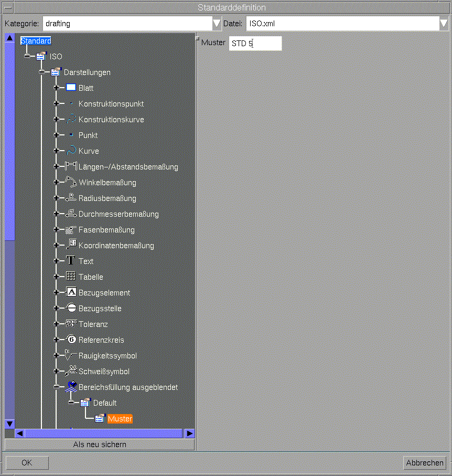Expand the Schweißsymbol node
The width and height of the screenshot is (452, 476).
tap(56, 371)
